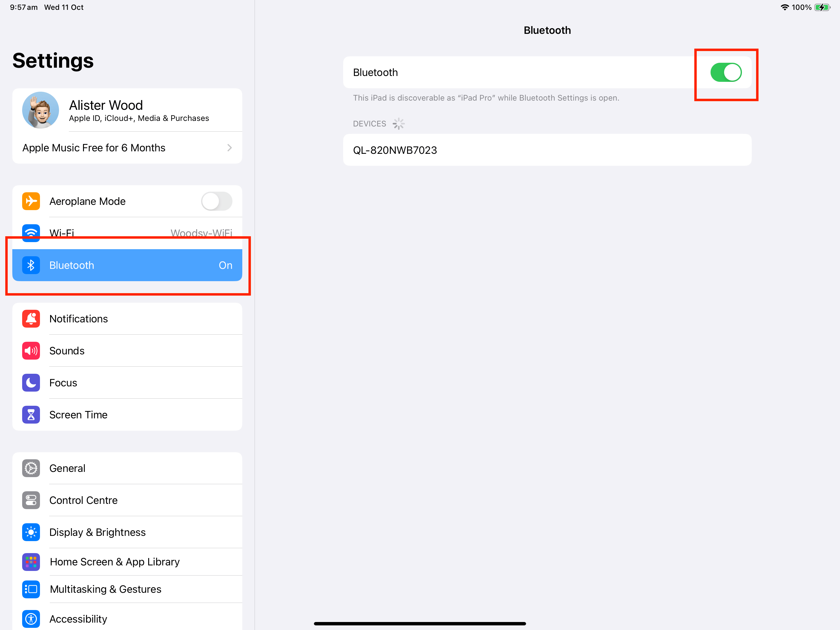The width and height of the screenshot is (840, 630).
Task: Expand Apple Music Free for 6 Months offer
Action: click(127, 148)
